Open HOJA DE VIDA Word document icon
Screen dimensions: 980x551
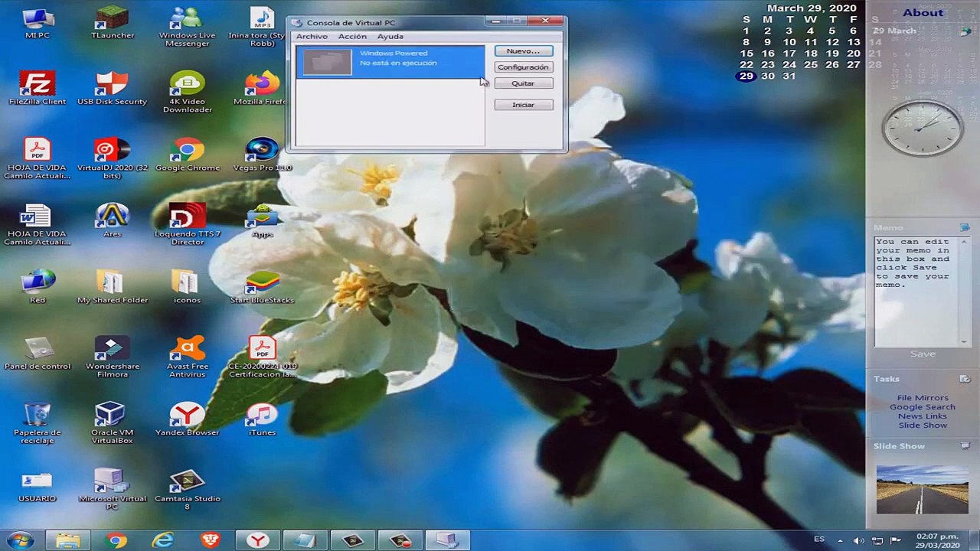pos(37,225)
